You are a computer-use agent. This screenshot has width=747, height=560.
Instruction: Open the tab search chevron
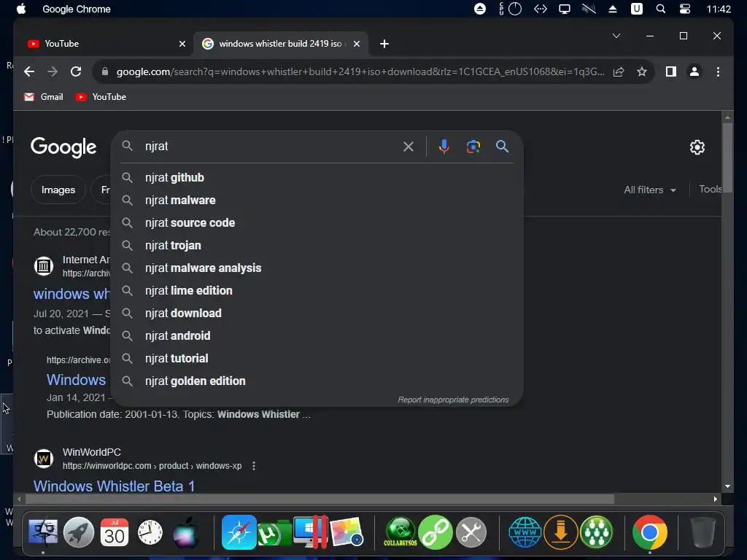[616, 36]
